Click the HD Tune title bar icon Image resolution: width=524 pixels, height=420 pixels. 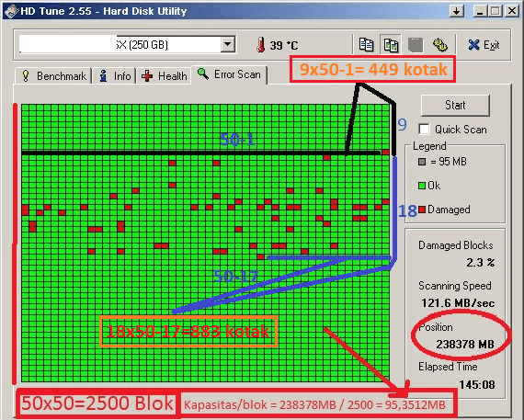[x=11, y=11]
